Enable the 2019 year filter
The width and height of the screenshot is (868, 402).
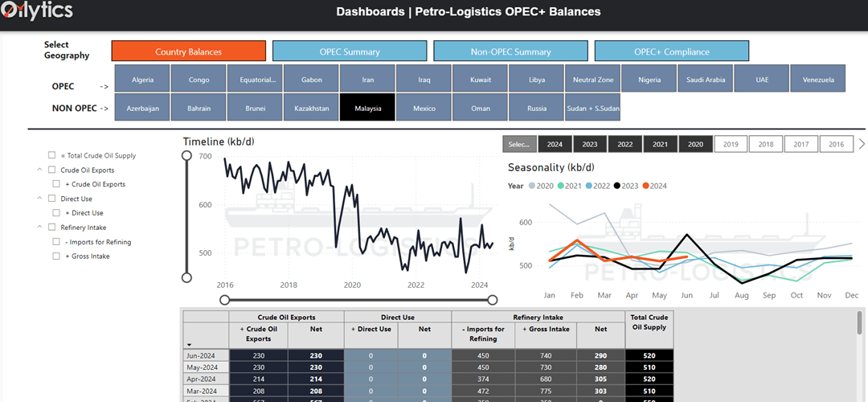tap(731, 144)
